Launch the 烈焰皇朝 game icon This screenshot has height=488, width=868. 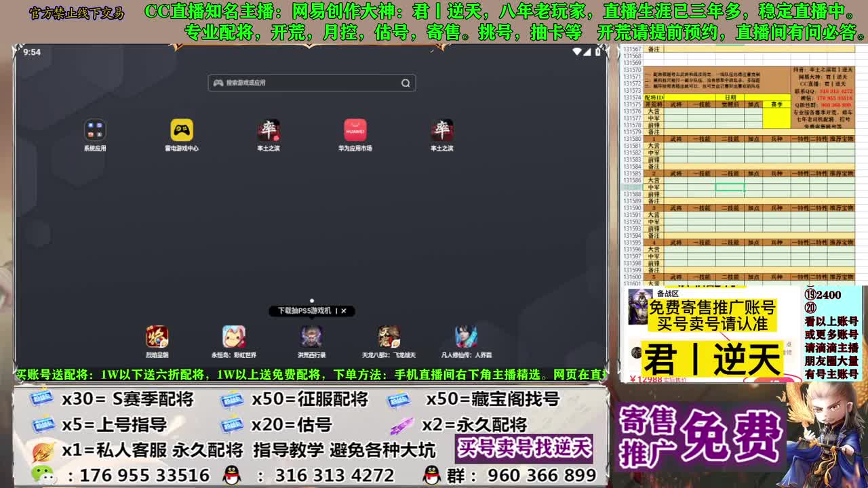pos(157,336)
